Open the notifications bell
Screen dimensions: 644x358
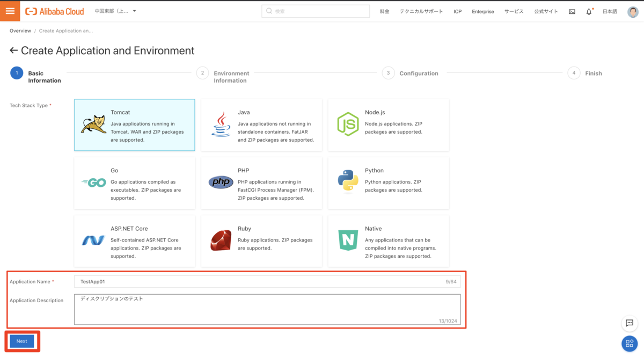589,11
